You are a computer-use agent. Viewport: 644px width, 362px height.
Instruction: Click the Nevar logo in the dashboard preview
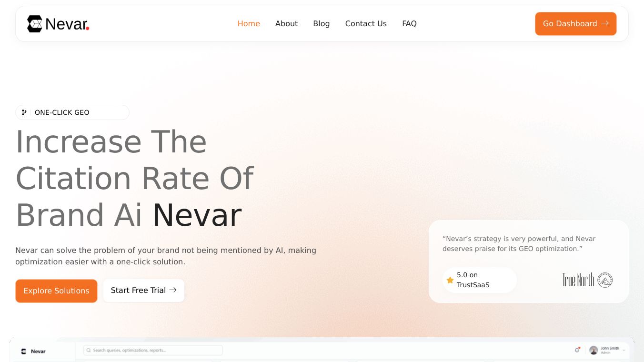point(33,351)
